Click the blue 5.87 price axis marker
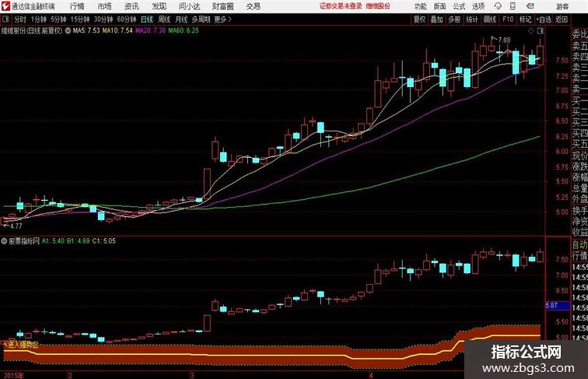This screenshot has height=379, width=588. (x=557, y=306)
